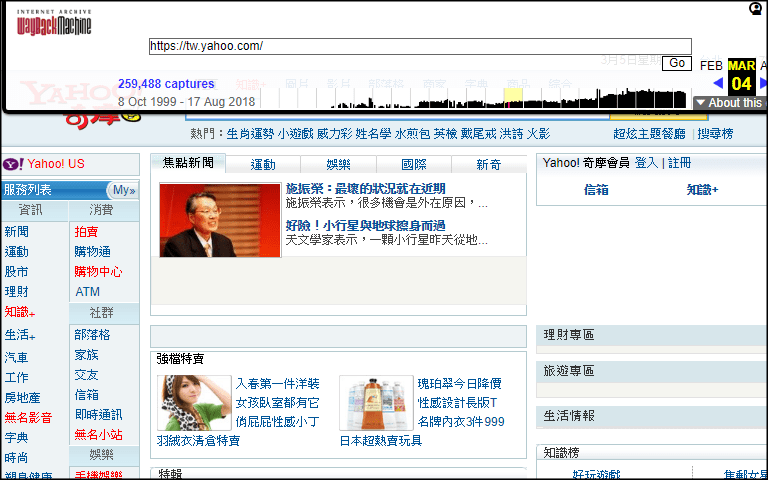Switch to the 運動 news tab
This screenshot has width=768, height=480.
pyautogui.click(x=263, y=165)
